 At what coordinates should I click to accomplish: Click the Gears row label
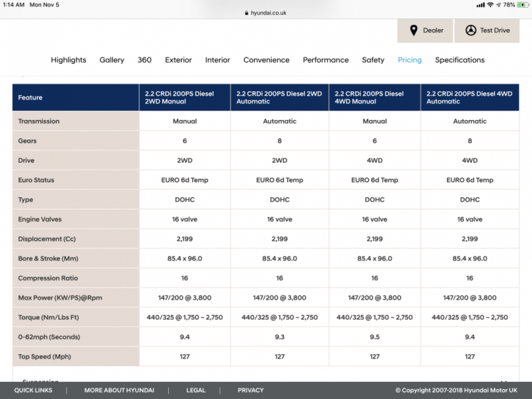[27, 141]
